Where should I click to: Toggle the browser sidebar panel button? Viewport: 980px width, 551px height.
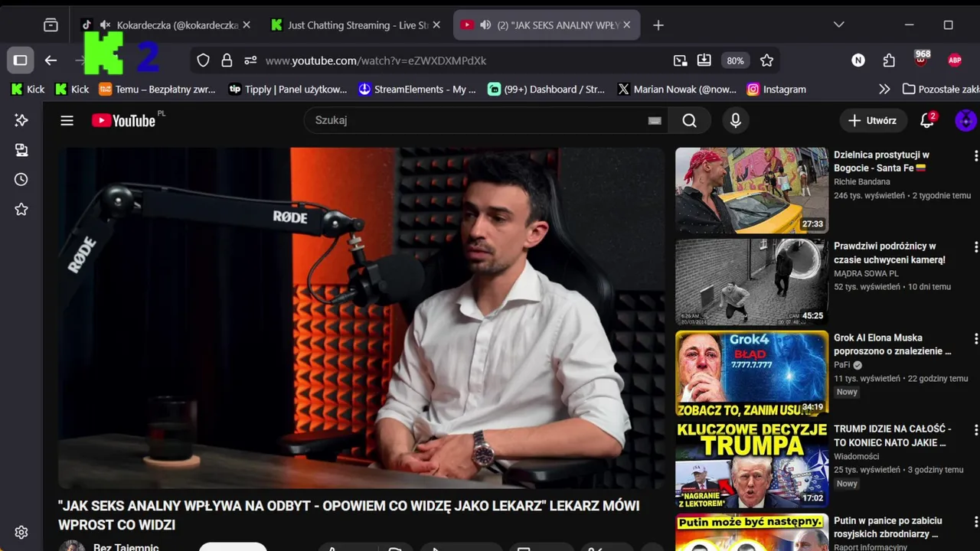point(21,60)
